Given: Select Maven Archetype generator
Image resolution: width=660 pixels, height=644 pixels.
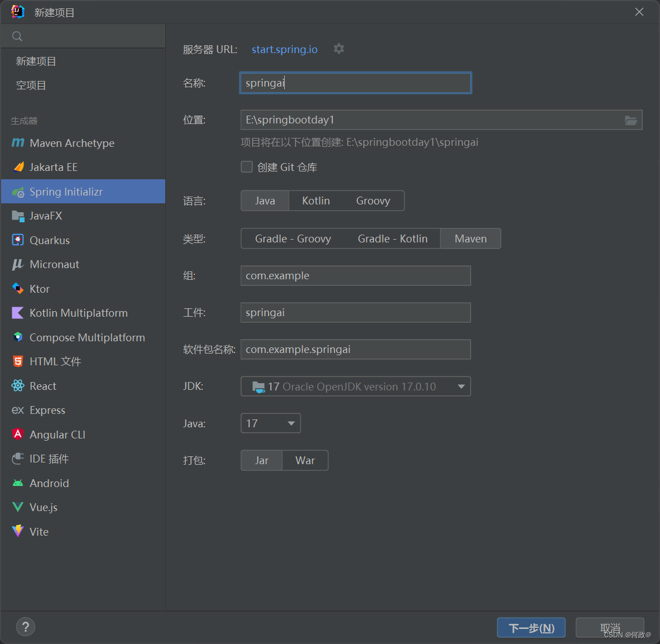Looking at the screenshot, I should (x=83, y=143).
